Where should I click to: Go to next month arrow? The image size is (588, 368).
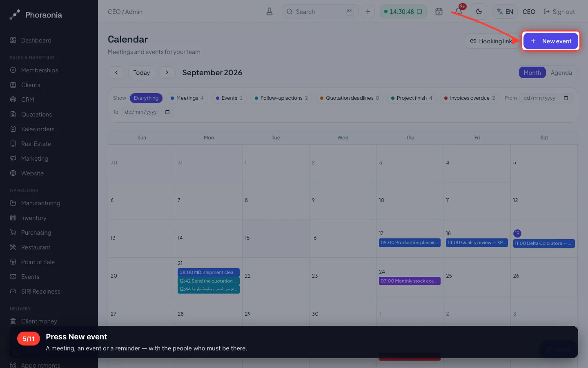click(167, 72)
